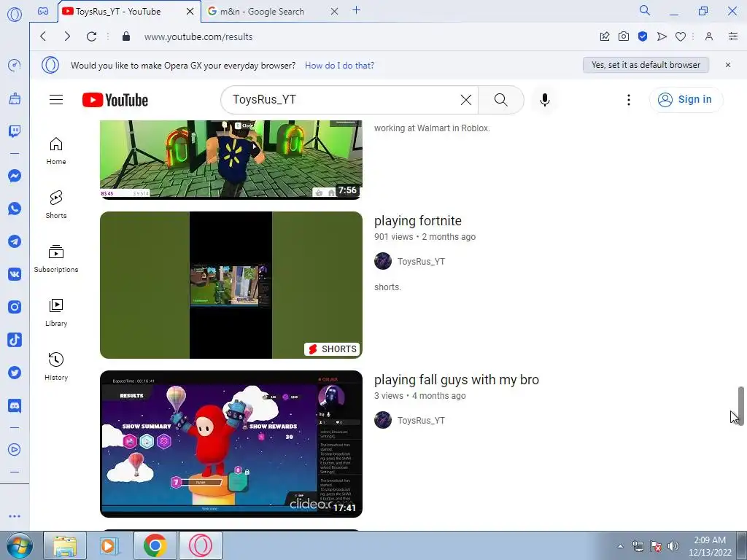Open GX Control speedometer icon in sidebar
Image resolution: width=747 pixels, height=560 pixels.
(x=15, y=65)
